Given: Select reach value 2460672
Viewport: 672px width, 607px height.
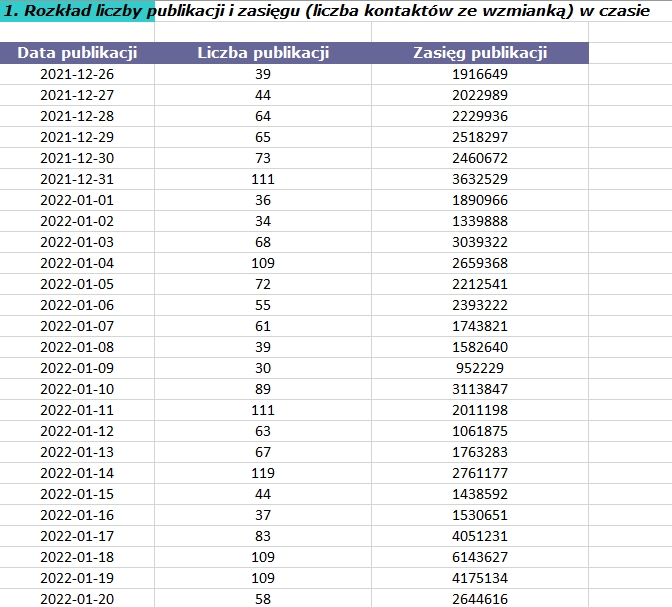Looking at the screenshot, I should 480,158.
